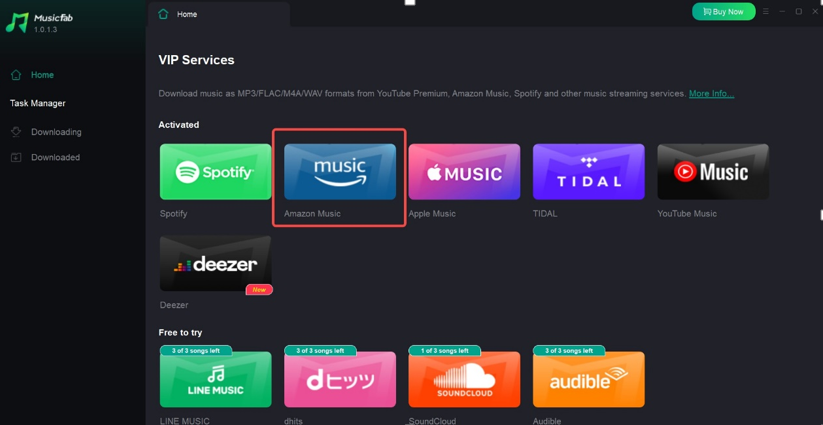Click the version number 1.0.1.3
This screenshot has width=823, height=425.
click(x=46, y=30)
